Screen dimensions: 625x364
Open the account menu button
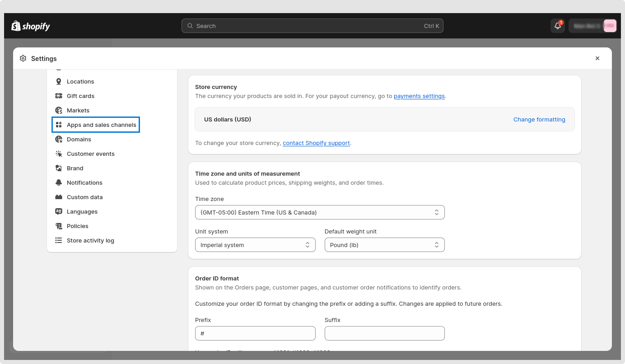pos(592,26)
